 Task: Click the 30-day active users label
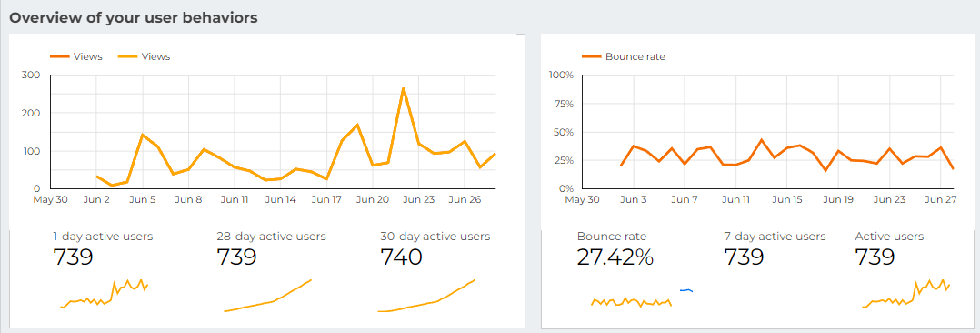435,237
